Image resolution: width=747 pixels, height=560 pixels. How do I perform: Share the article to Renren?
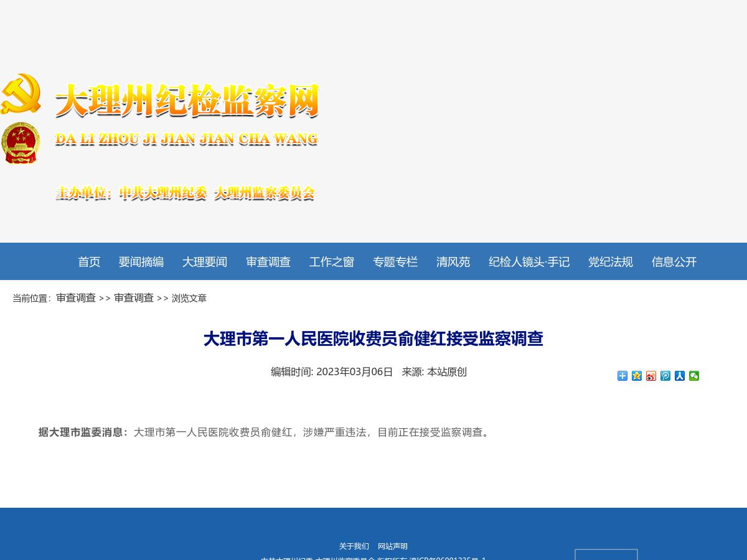click(x=680, y=376)
